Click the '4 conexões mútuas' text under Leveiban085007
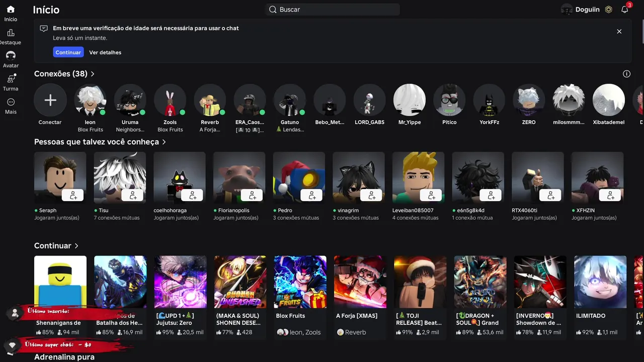644x362 pixels. coord(416,218)
